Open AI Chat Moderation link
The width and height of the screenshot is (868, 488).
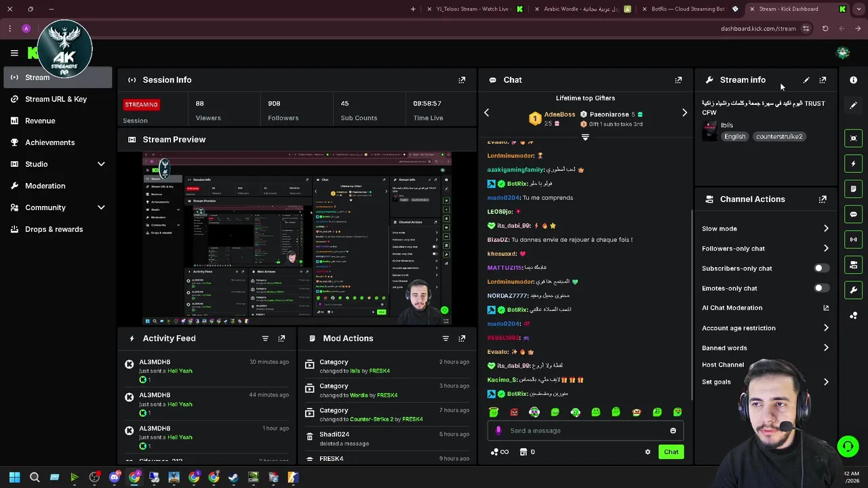click(766, 308)
